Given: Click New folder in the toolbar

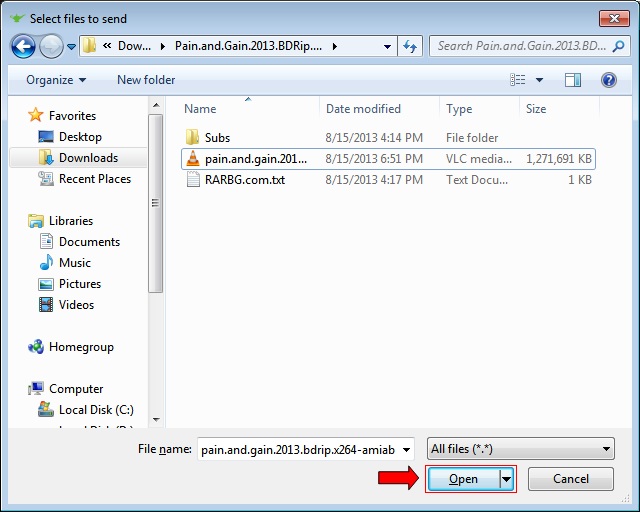Looking at the screenshot, I should click(146, 80).
